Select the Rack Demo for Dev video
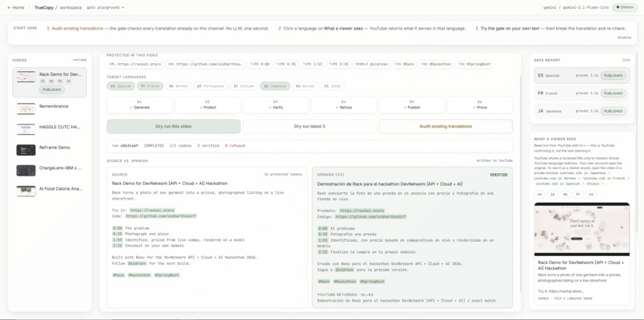The width and height of the screenshot is (644, 320). point(50,82)
